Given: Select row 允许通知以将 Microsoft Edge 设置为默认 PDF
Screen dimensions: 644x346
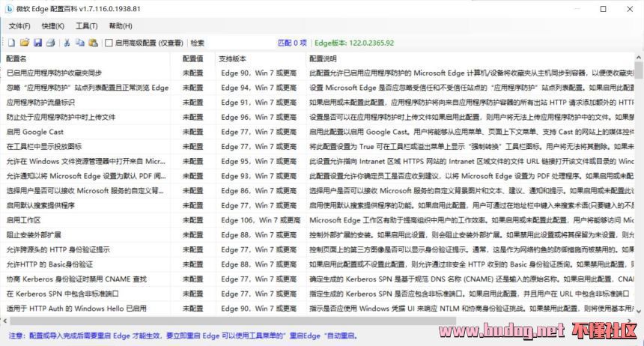Looking at the screenshot, I should click(x=318, y=176).
